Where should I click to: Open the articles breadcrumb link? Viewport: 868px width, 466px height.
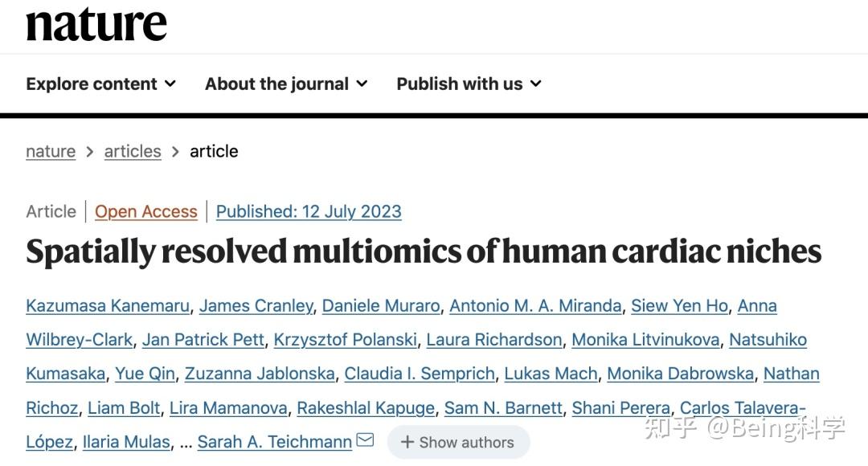click(x=133, y=151)
